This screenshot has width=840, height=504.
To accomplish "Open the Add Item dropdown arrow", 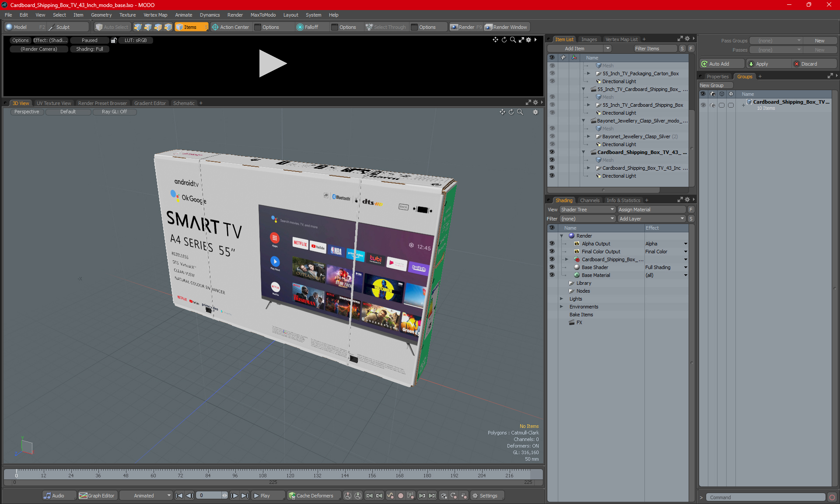I will (607, 49).
